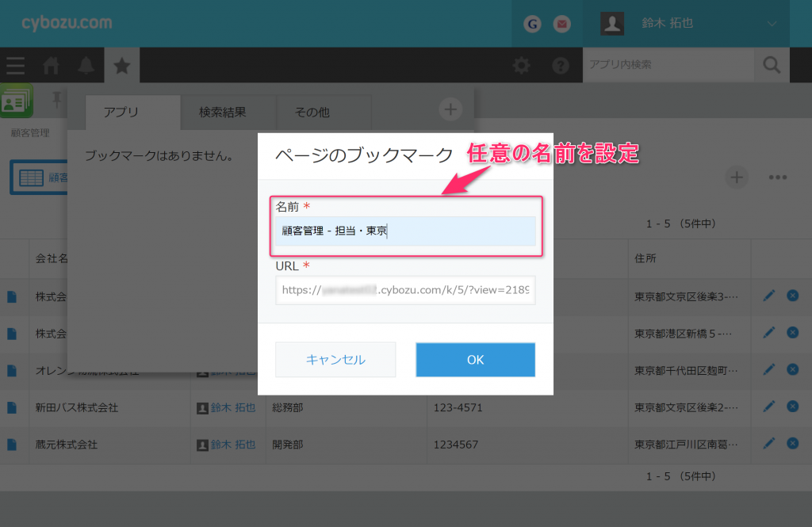Click the search magnifier button
Image resolution: width=812 pixels, height=527 pixels.
(772, 65)
